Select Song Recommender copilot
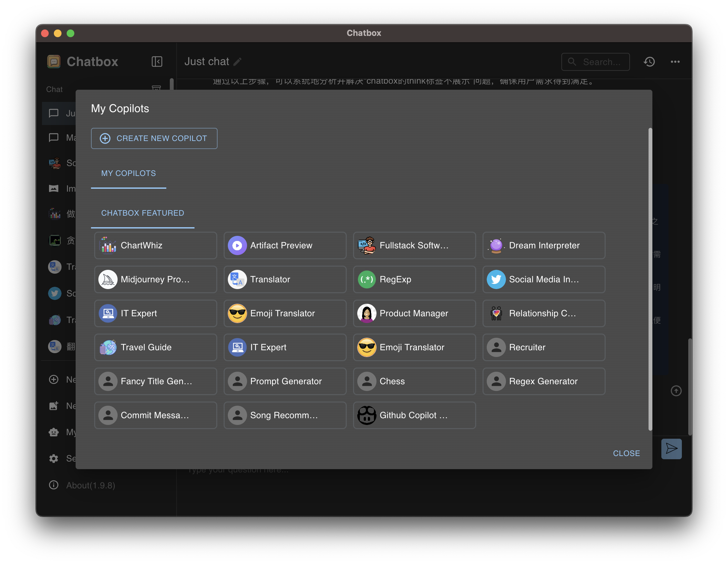Image resolution: width=728 pixels, height=564 pixels. click(x=285, y=415)
